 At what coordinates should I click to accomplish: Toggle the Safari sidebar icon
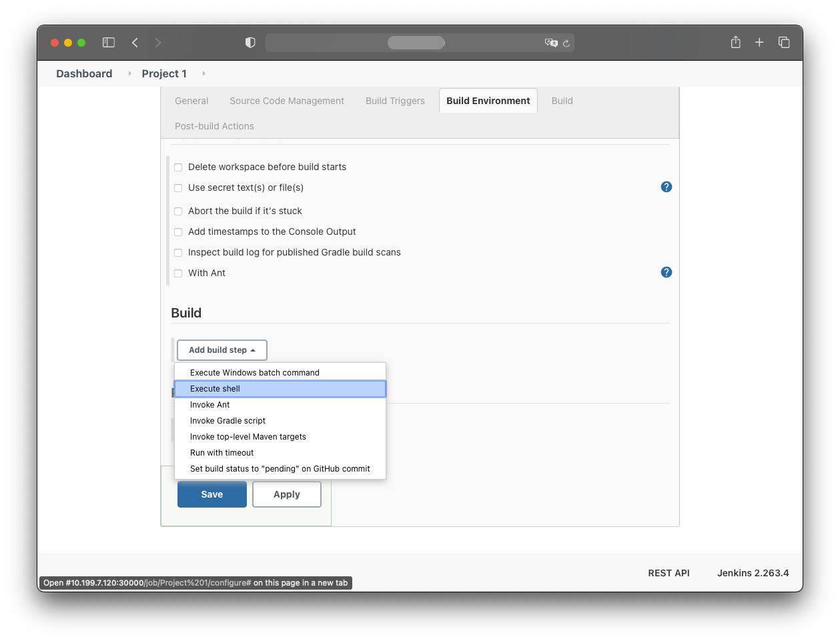[109, 43]
